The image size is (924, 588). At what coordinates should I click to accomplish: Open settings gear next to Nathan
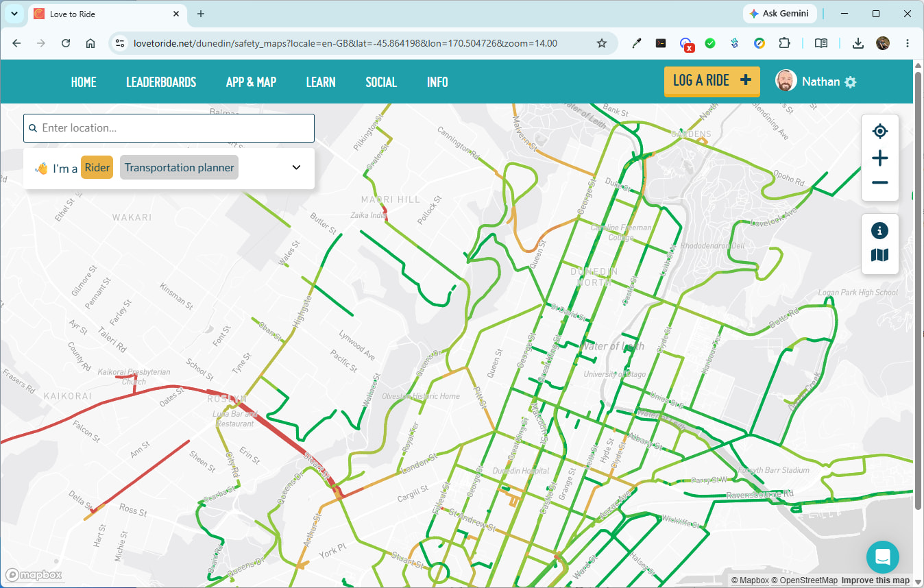[x=851, y=82]
